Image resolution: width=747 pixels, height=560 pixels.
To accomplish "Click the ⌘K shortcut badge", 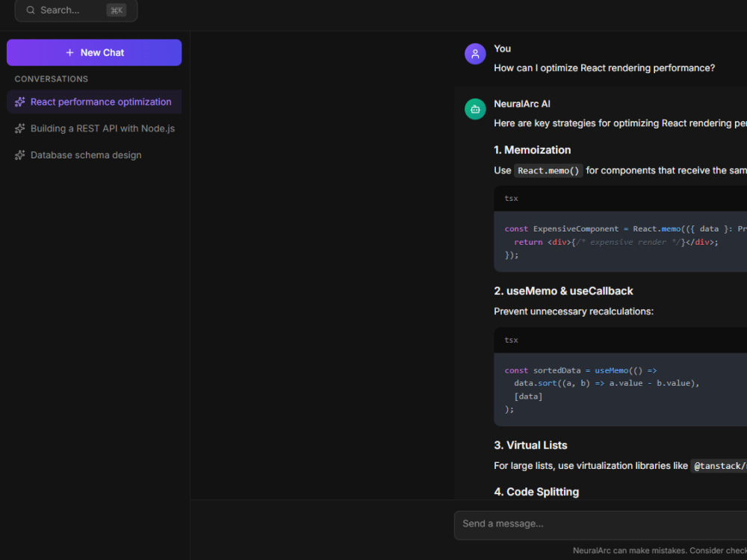I will pos(117,10).
